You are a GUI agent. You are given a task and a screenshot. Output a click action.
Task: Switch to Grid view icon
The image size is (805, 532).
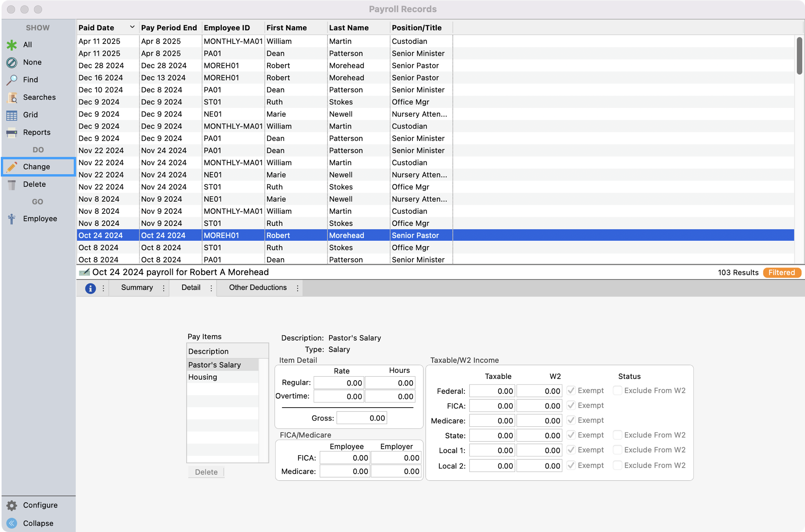click(x=12, y=115)
